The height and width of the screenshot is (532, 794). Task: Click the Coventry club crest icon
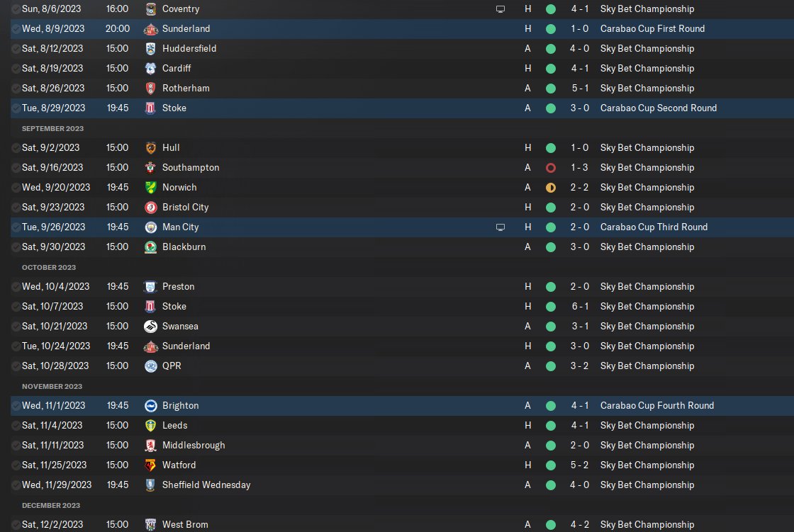coord(150,9)
